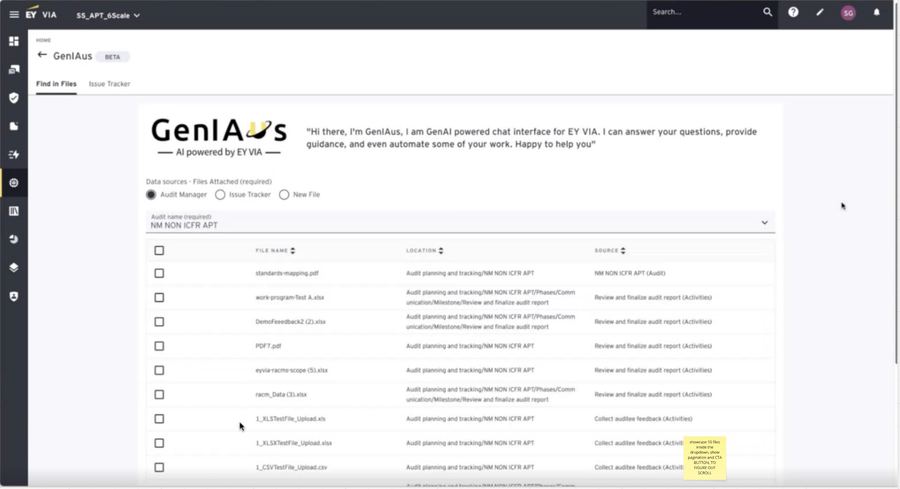Click source text NM NON ICFR APT (Audit)

click(x=630, y=273)
